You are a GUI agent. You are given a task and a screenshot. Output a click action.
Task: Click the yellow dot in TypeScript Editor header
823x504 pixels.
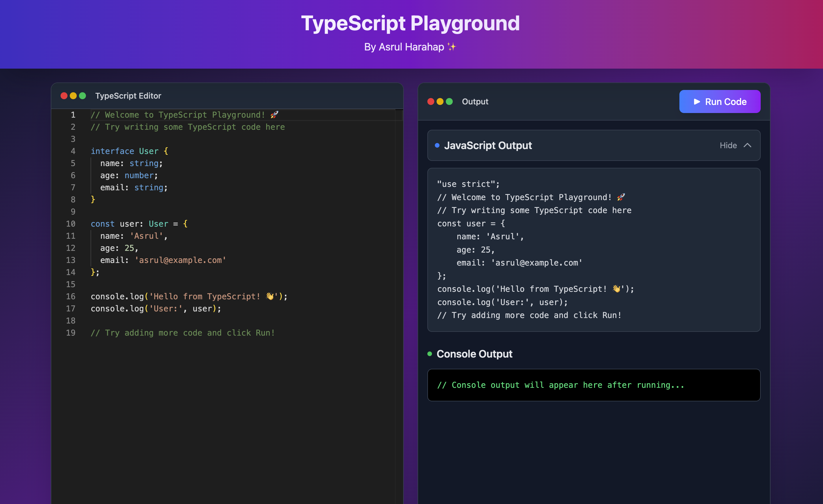pos(73,96)
